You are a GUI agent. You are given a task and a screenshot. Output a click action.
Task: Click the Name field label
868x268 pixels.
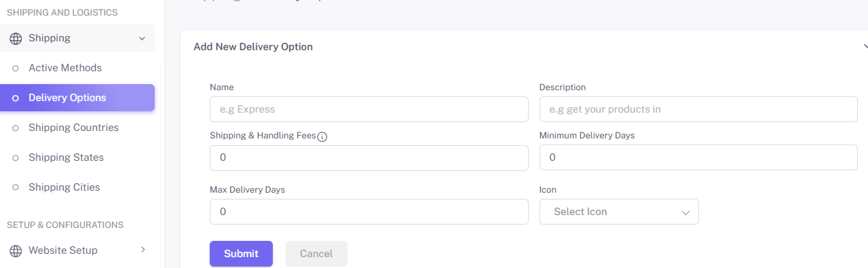[x=222, y=88]
